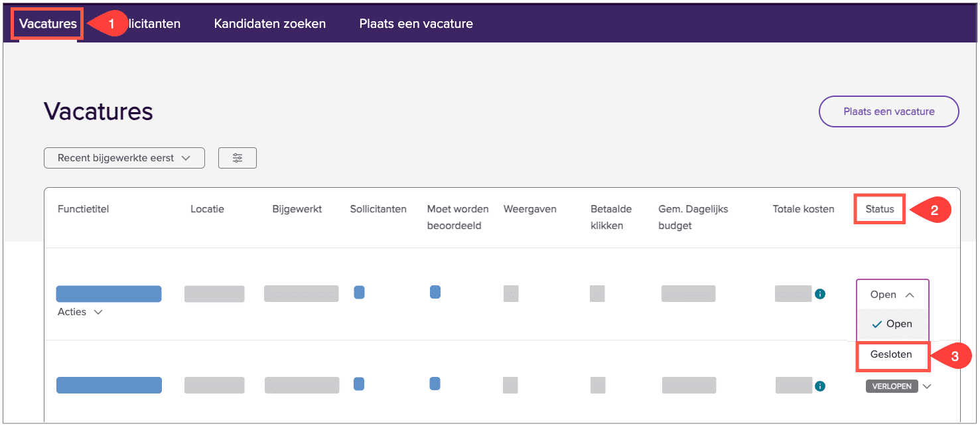Expand the chevron next to VERLOPEN badge
This screenshot has width=980, height=426.
[927, 386]
